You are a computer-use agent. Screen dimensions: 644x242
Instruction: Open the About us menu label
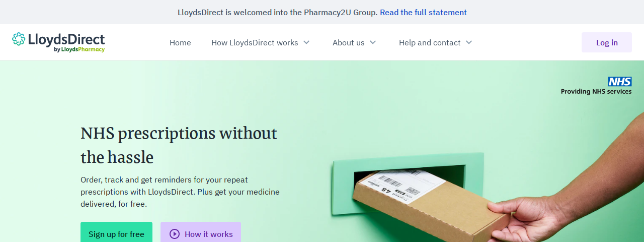click(x=348, y=42)
